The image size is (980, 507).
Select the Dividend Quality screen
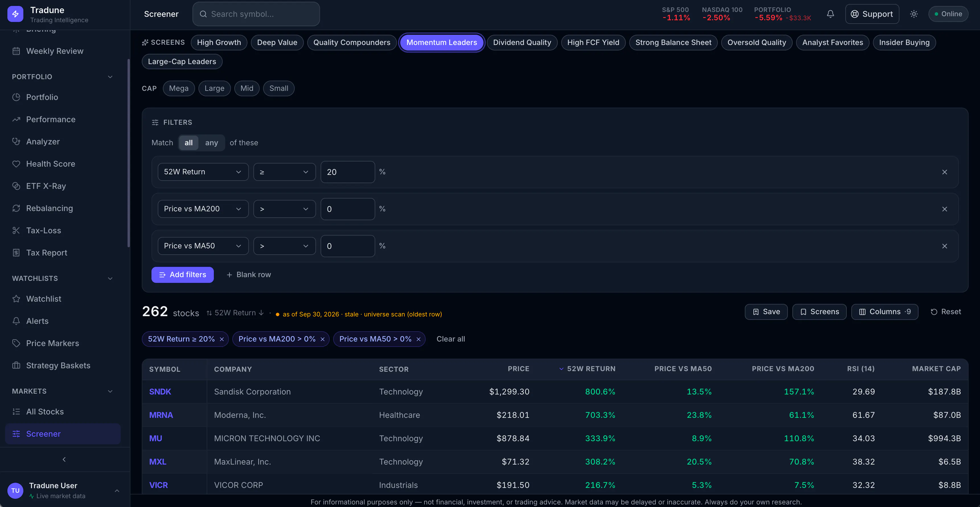pos(522,43)
